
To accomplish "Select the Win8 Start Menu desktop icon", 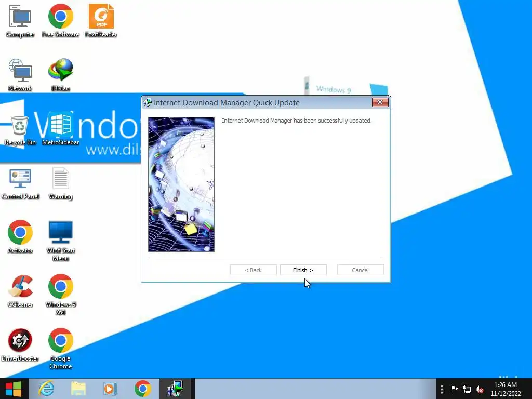I will 60,241.
